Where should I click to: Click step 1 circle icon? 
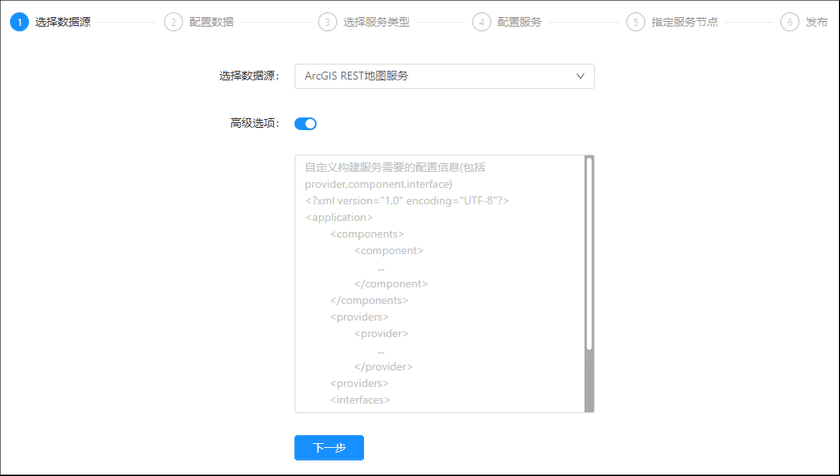coord(19,22)
